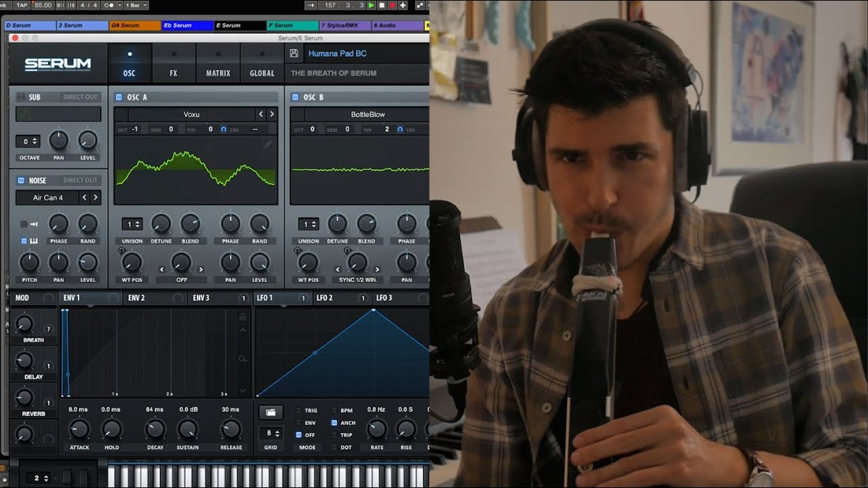The height and width of the screenshot is (488, 868).
Task: Open OSC B warp mode SYNC 1/2 WIN. menu
Action: coord(357,279)
